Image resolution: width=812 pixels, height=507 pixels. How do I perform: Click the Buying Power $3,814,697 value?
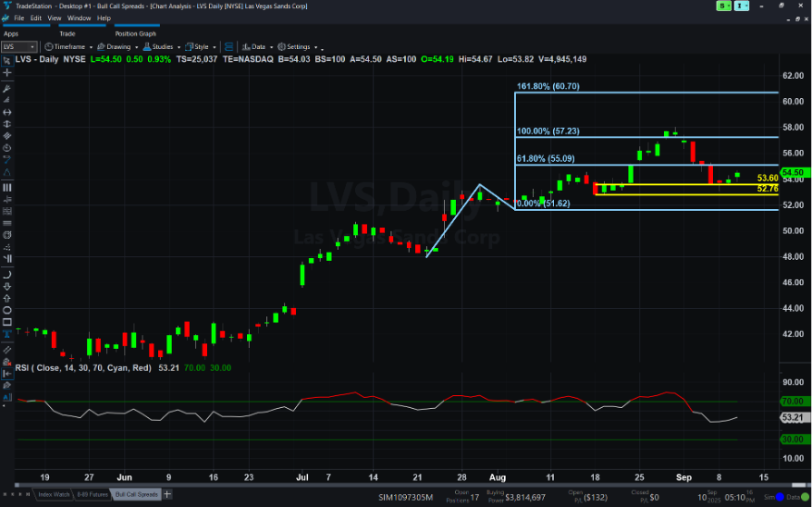(525, 498)
